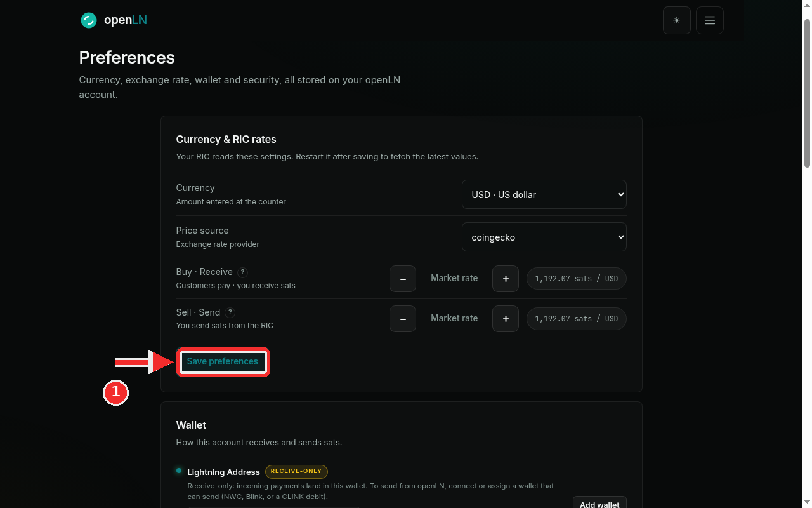Increase the Buy · Receive rate
The height and width of the screenshot is (508, 812).
pyautogui.click(x=506, y=279)
